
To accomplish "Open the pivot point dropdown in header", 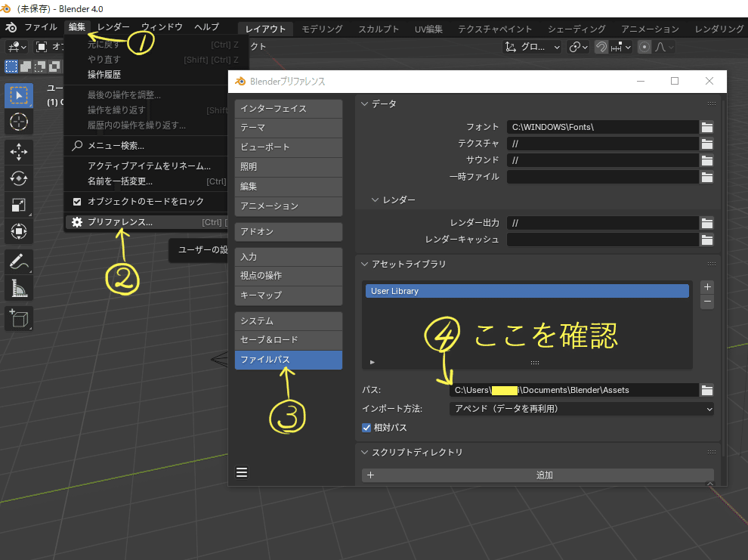I will pyautogui.click(x=578, y=47).
